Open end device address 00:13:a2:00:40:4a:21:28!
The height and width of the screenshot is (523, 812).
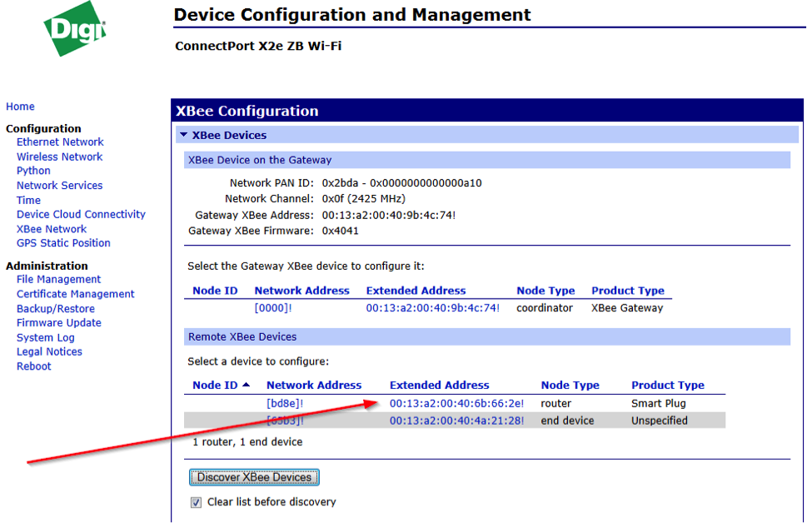point(456,421)
